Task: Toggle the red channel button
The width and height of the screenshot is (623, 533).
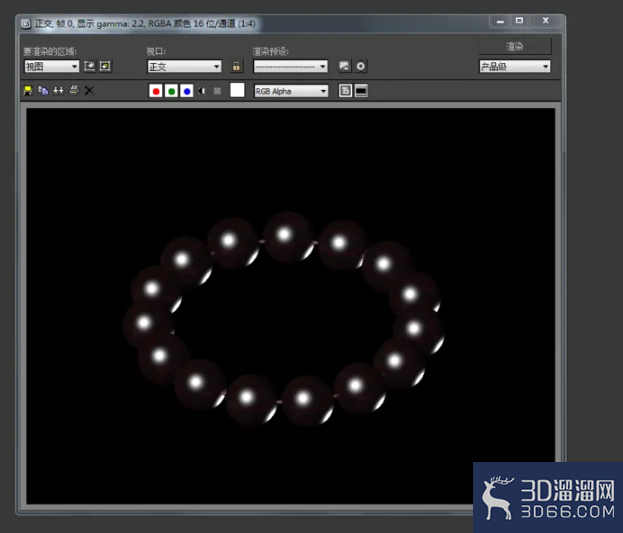Action: (x=156, y=91)
